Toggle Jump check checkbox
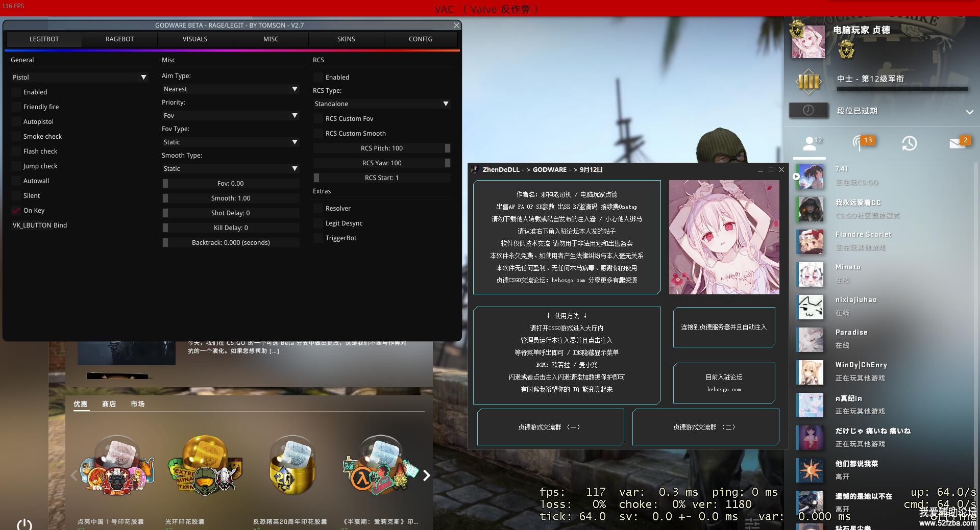980x530 pixels. tap(16, 166)
